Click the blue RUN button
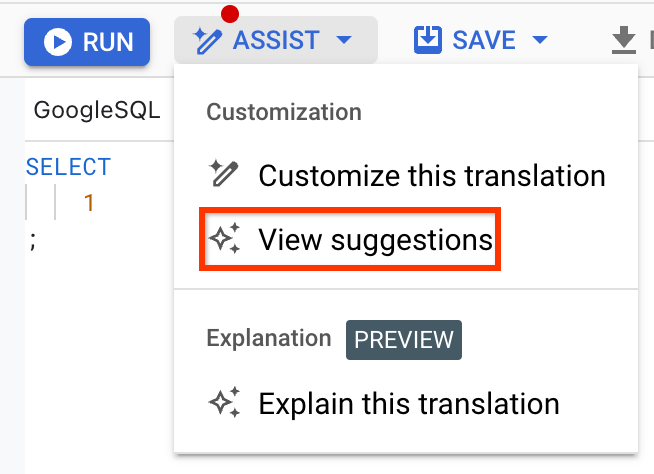The height and width of the screenshot is (474, 654). (87, 42)
